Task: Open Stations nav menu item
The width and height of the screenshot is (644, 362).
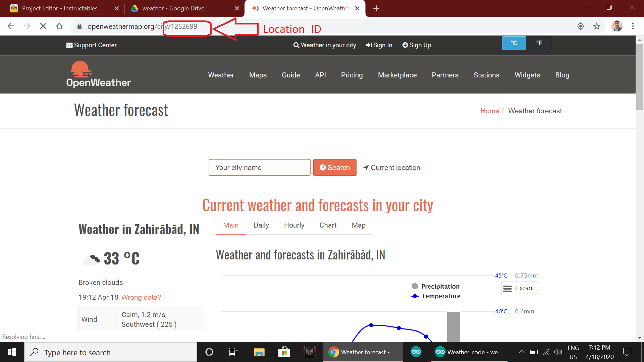Action: pos(486,75)
